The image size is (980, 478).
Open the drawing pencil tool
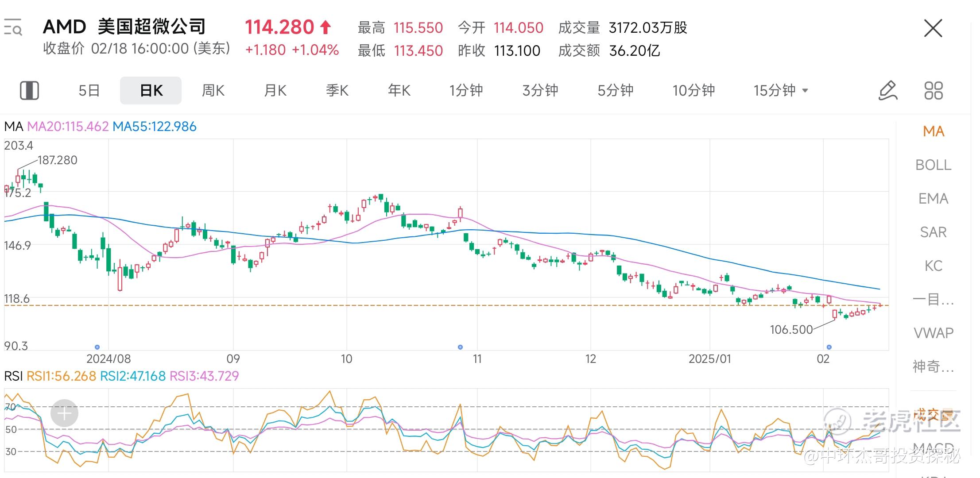(x=888, y=90)
